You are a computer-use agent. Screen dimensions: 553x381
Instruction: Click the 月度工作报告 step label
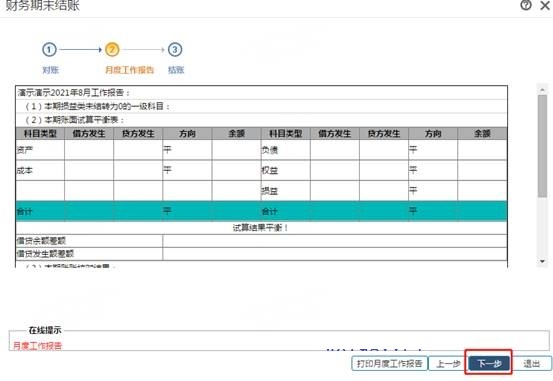(130, 70)
